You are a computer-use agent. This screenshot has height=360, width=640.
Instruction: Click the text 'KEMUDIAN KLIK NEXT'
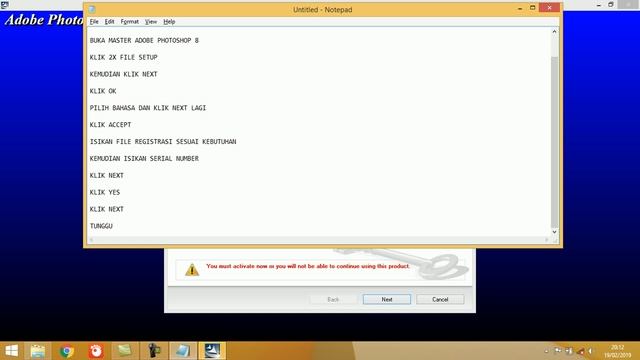coord(123,74)
